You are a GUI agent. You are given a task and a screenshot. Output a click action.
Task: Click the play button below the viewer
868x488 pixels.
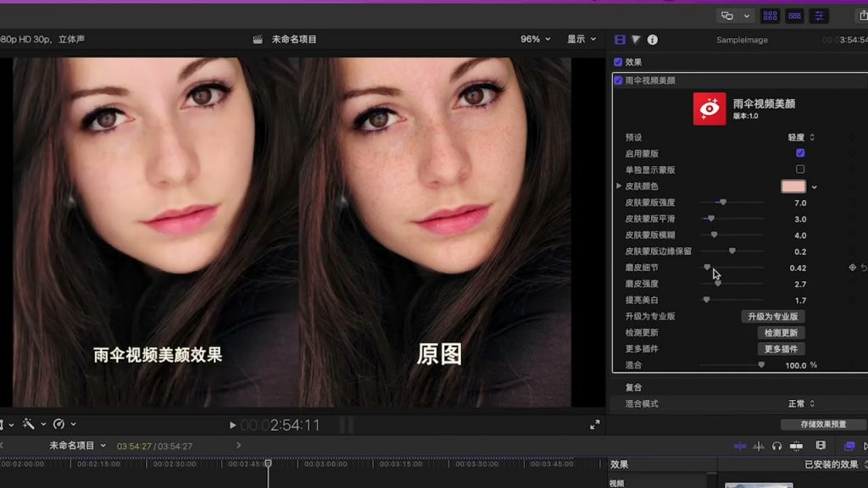pyautogui.click(x=232, y=426)
